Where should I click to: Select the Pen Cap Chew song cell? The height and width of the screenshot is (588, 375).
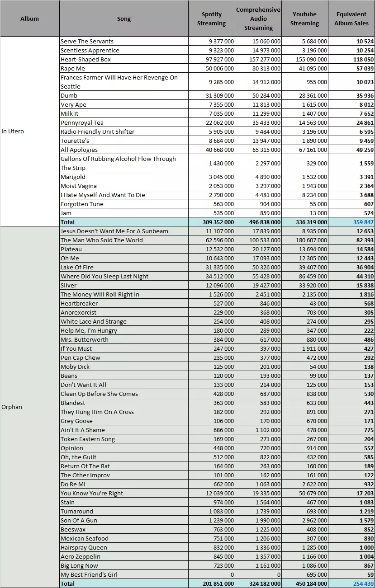click(124, 358)
